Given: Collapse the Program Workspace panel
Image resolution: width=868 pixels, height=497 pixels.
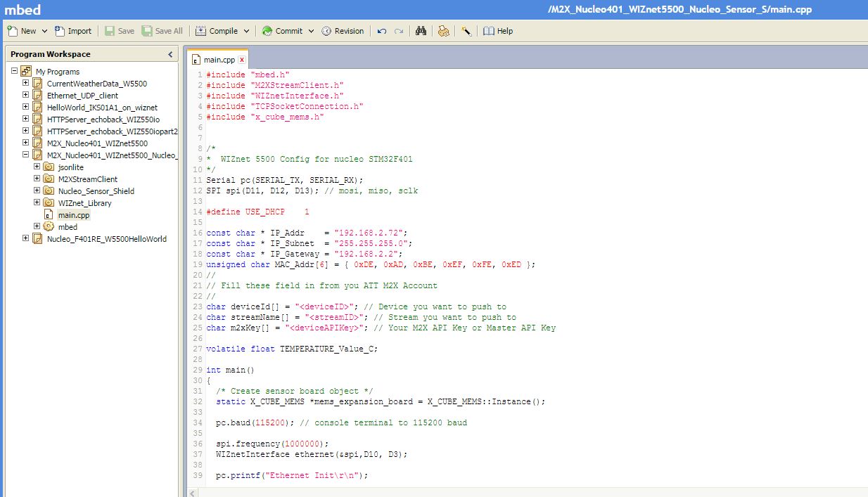Looking at the screenshot, I should pyautogui.click(x=170, y=54).
